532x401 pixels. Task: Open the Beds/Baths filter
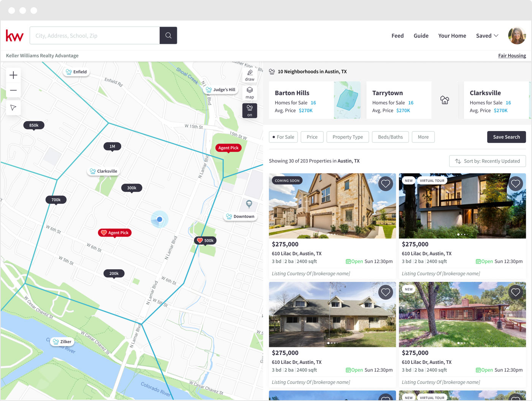[x=390, y=137]
